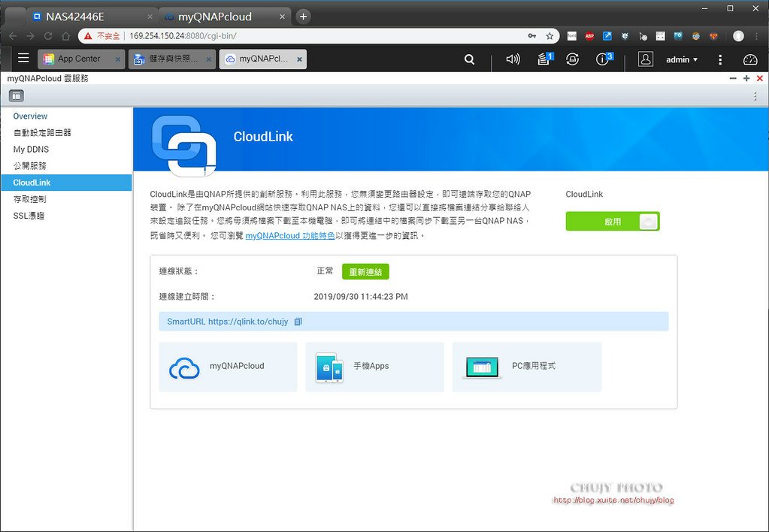
Task: Click the myQNAPcloud card
Action: click(228, 367)
